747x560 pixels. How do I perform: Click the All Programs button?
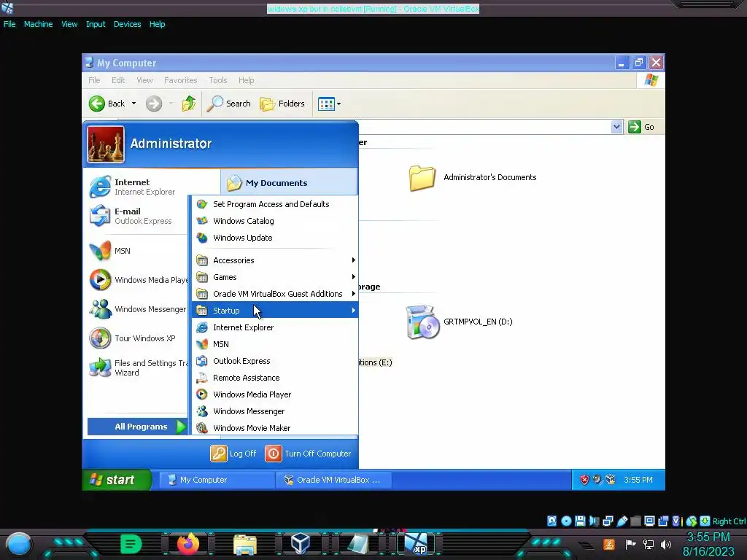138,427
